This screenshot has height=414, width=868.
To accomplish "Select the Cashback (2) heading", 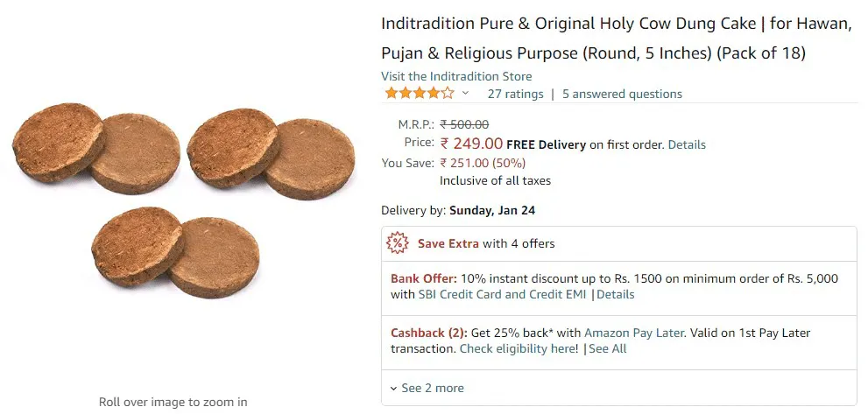I will (429, 333).
